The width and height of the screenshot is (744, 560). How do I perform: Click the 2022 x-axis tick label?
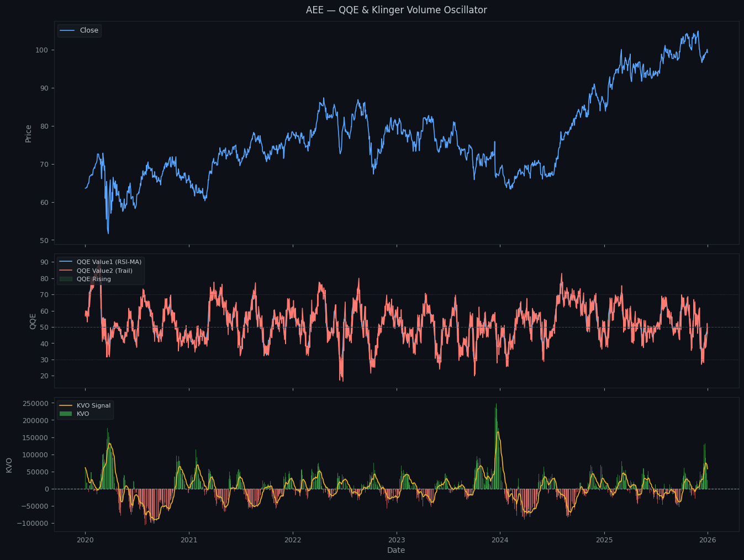[293, 540]
